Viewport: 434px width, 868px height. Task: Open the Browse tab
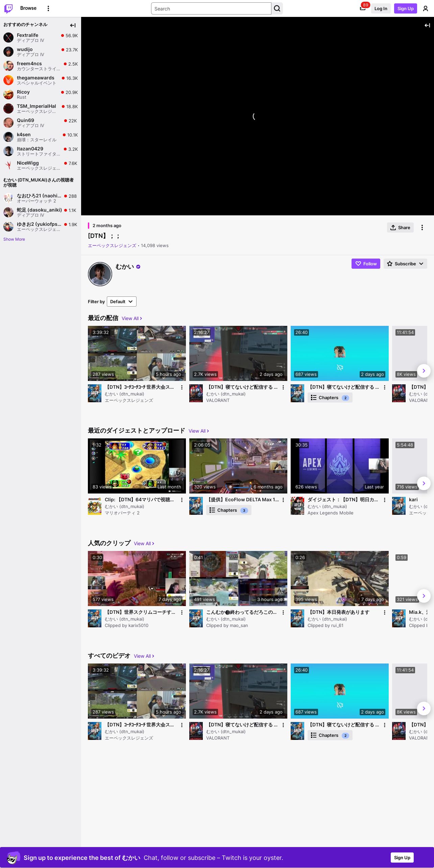pos(28,8)
